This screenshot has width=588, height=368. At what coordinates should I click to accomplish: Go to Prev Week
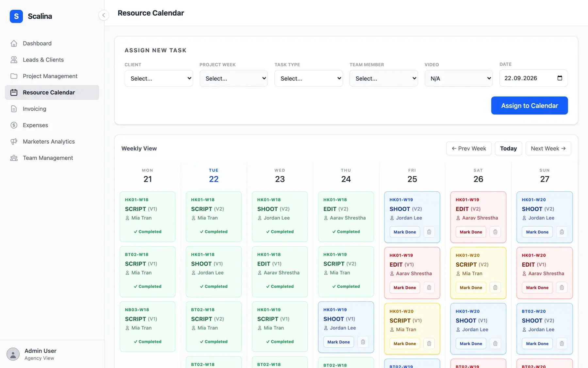[x=469, y=149]
